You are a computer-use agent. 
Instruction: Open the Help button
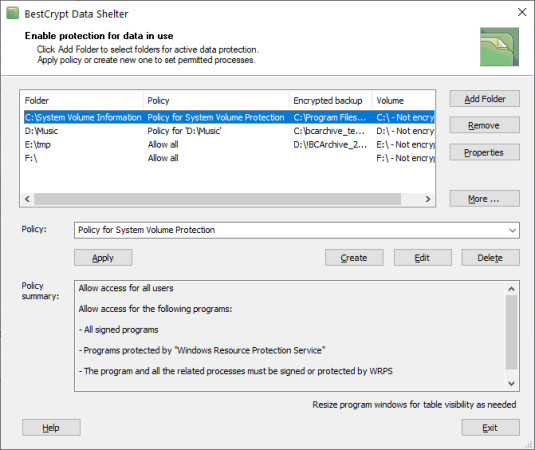pyautogui.click(x=51, y=427)
